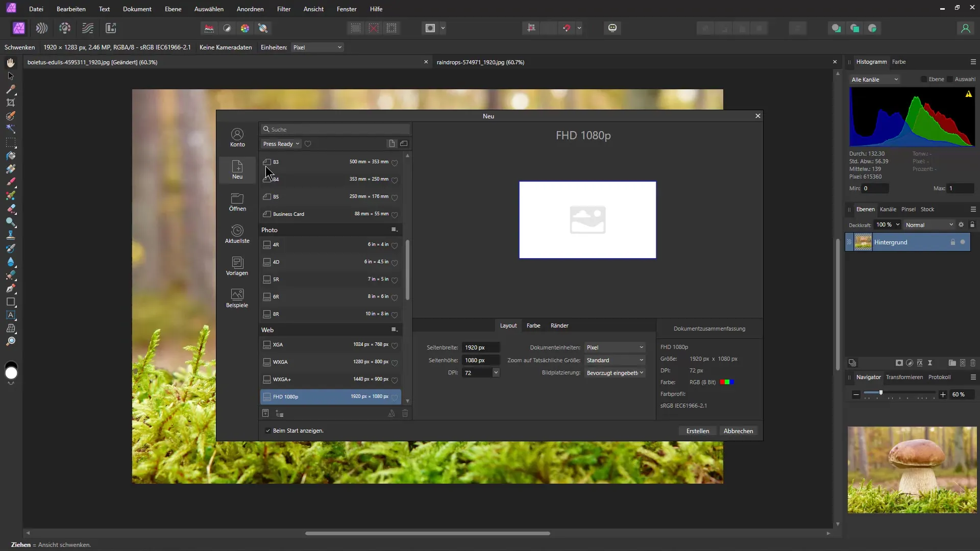
Task: Select the Clone stamp tool
Action: click(x=11, y=235)
